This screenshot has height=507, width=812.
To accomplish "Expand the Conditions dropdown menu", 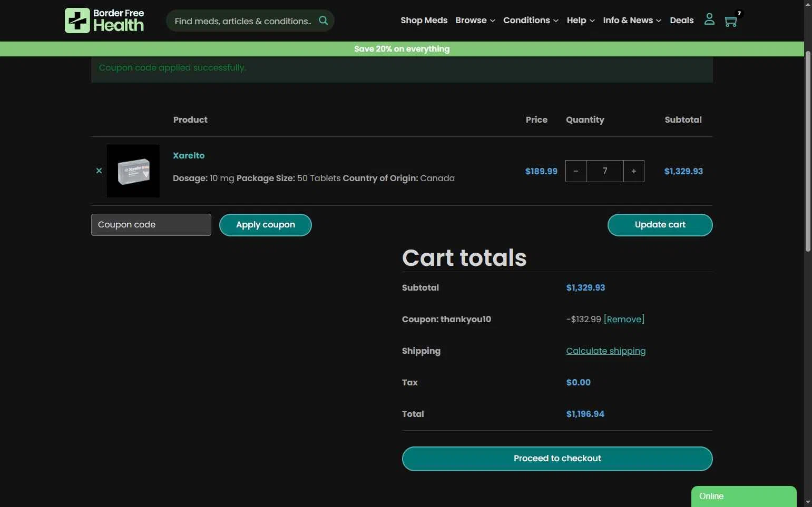I will [x=531, y=20].
